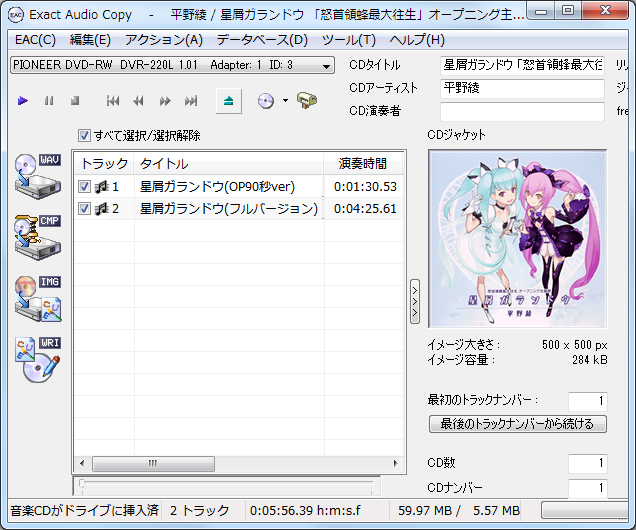Click the 最後のトラックナンバーから続ける button
The width and height of the screenshot is (636, 530).
point(517,424)
